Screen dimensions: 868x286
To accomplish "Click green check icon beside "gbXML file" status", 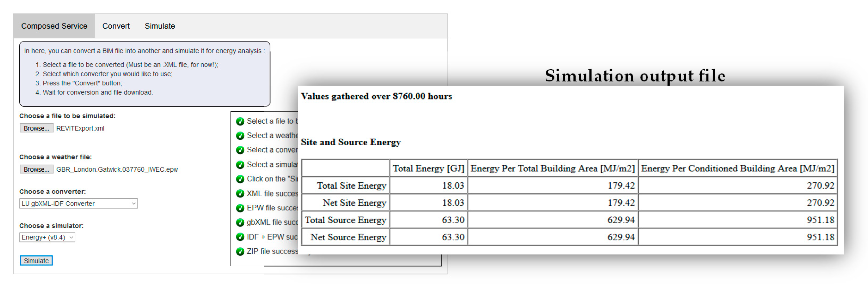I will (240, 222).
